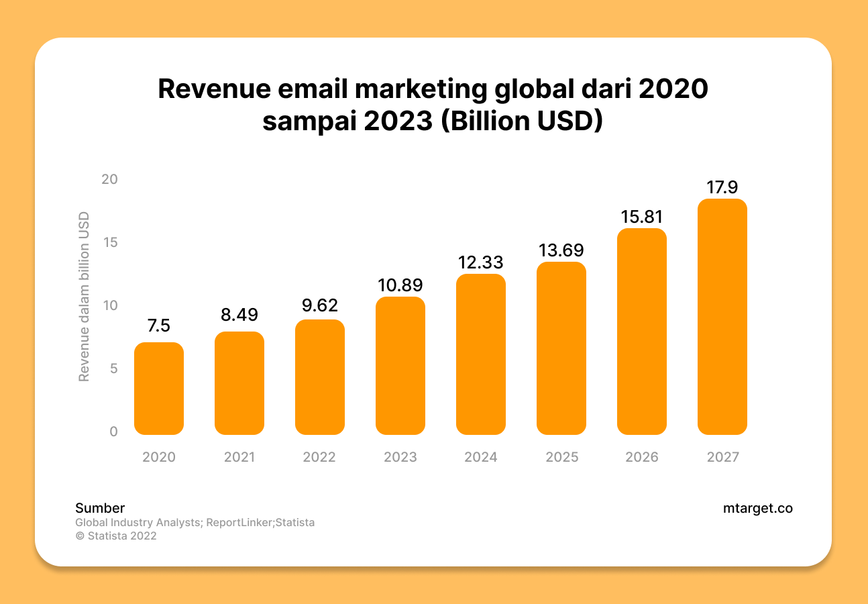
Task: Click the 10.89 value label
Action: coord(400,285)
